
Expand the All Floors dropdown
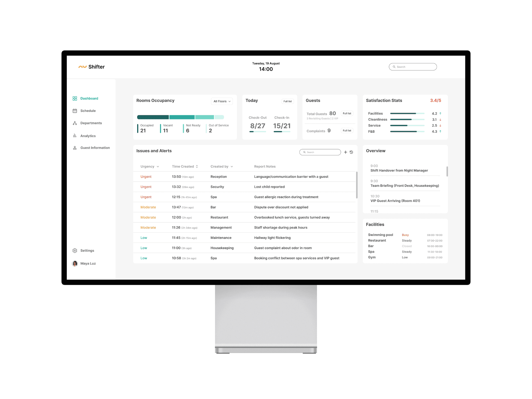pyautogui.click(x=222, y=101)
